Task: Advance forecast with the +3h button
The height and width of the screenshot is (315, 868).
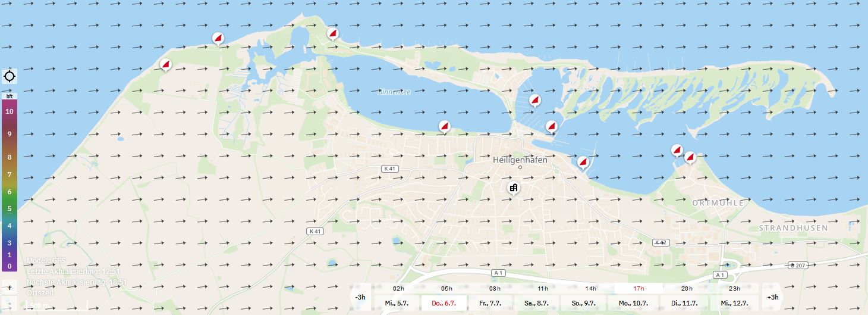Action: click(x=772, y=297)
